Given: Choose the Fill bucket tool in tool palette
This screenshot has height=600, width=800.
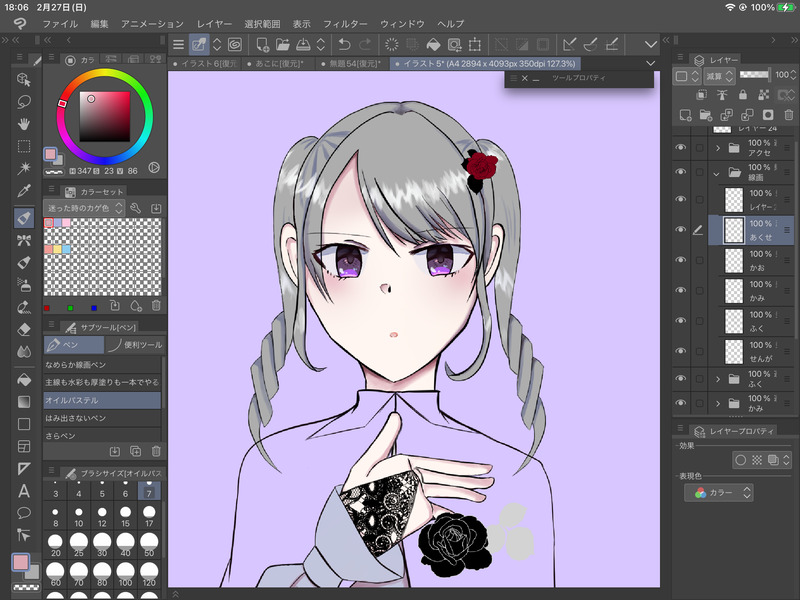Looking at the screenshot, I should pyautogui.click(x=23, y=380).
